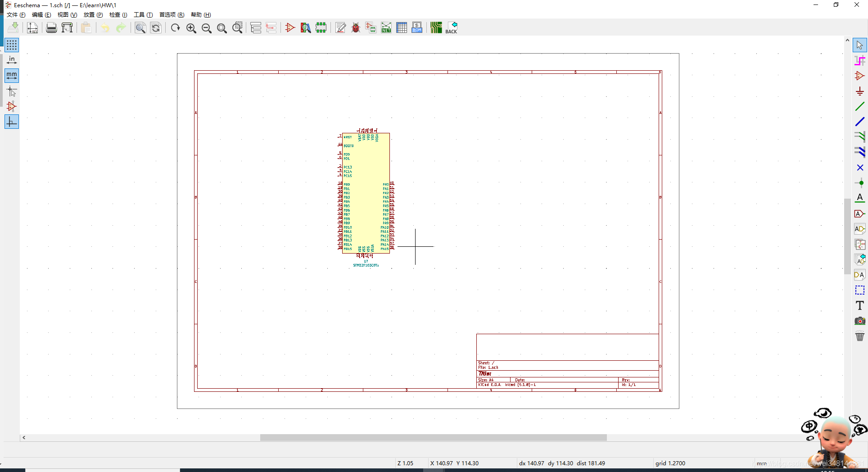Choose the Place Wire tool

[859, 107]
